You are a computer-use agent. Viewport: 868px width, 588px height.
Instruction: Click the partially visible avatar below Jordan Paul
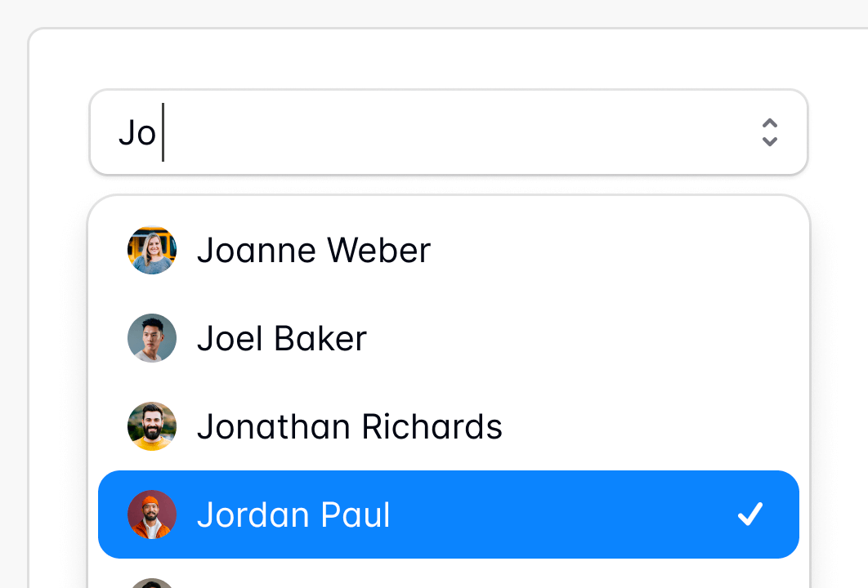152,582
